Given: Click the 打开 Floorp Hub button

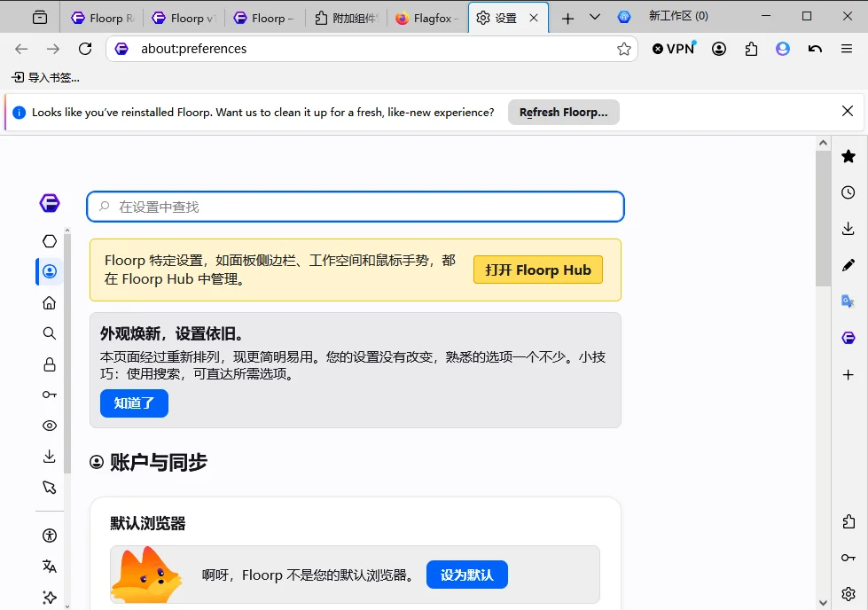Looking at the screenshot, I should (x=538, y=270).
